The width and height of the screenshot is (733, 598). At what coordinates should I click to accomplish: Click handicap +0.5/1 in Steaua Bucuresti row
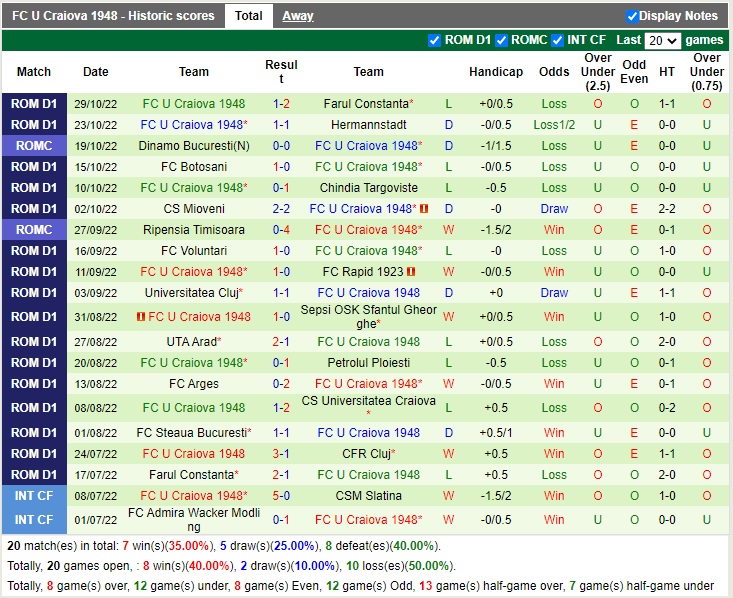496,432
